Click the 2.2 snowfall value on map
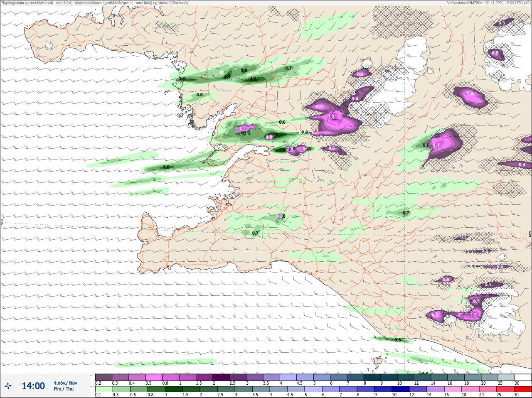 [290, 149]
